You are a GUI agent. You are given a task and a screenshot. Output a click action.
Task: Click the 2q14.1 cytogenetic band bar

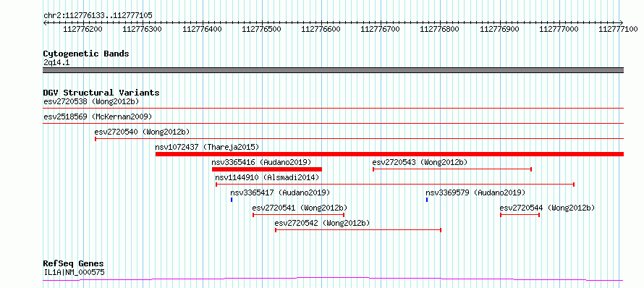[334, 70]
